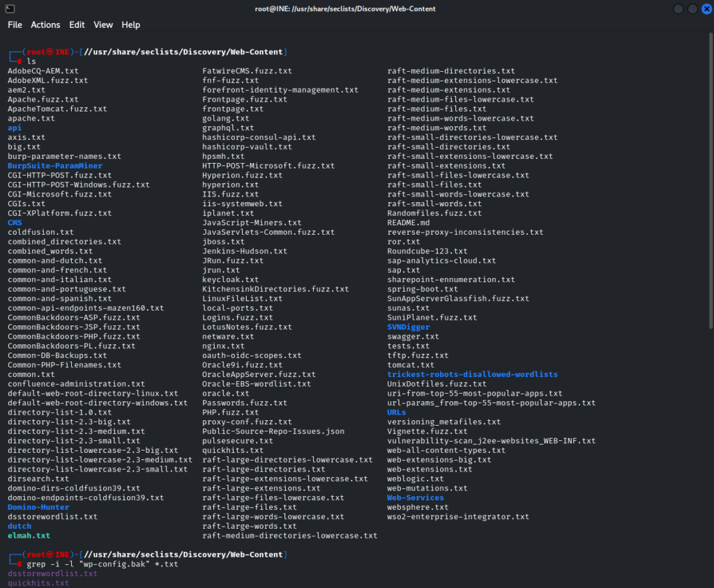
Task: Open the Edit menu
Action: (x=77, y=24)
